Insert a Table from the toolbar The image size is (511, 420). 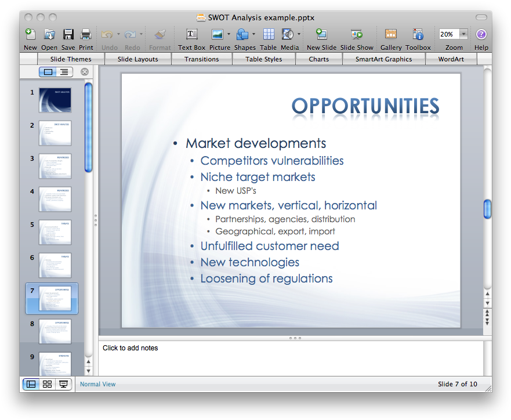(x=268, y=35)
